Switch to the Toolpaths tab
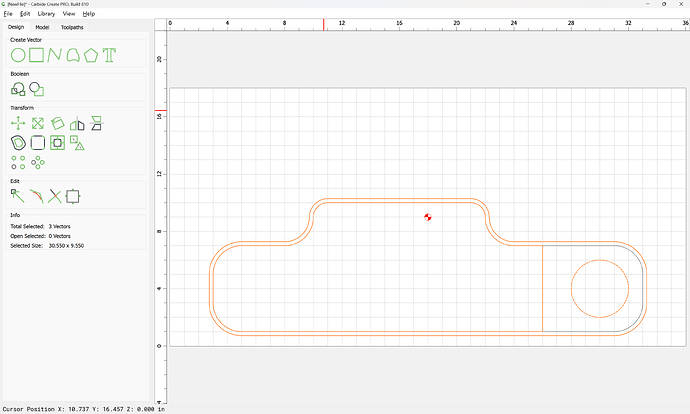Viewport: 690px width, 414px height. pyautogui.click(x=72, y=27)
